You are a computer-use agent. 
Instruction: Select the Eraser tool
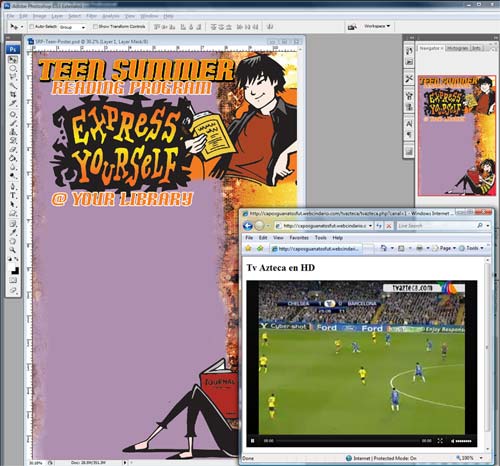point(13,149)
